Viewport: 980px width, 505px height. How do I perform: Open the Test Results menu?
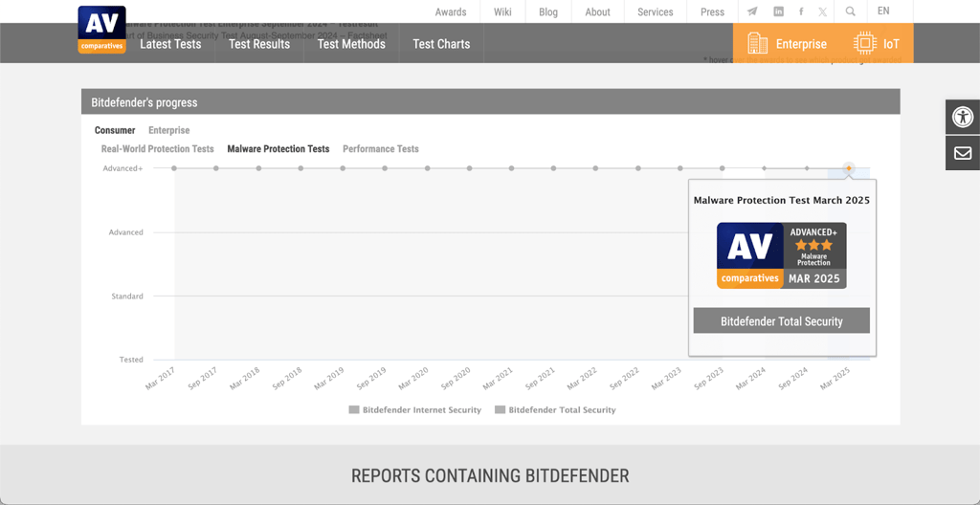point(259,44)
